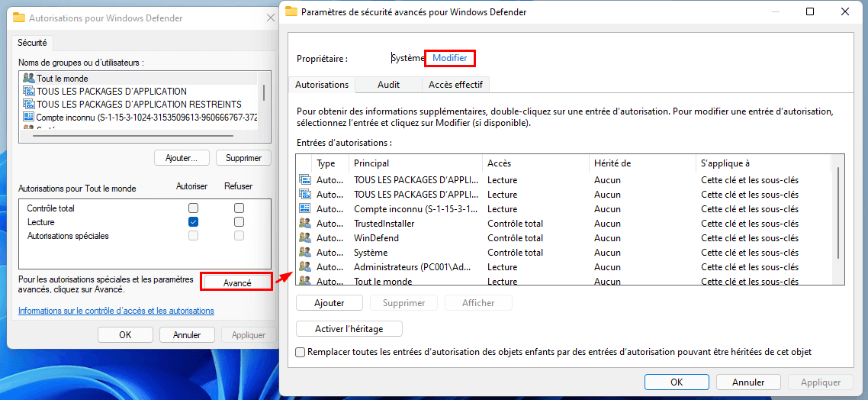868x400 pixels.
Task: Click OK in advanced security window
Action: coord(677,382)
